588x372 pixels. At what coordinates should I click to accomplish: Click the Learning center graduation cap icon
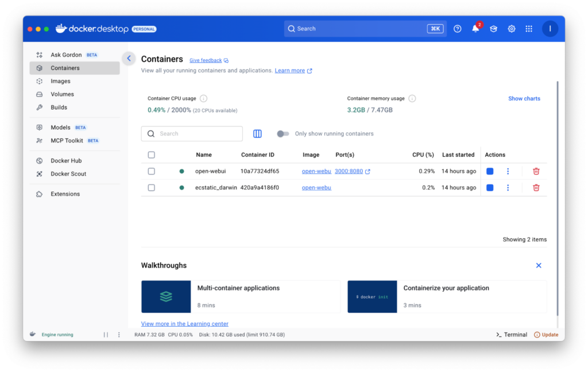tap(493, 29)
